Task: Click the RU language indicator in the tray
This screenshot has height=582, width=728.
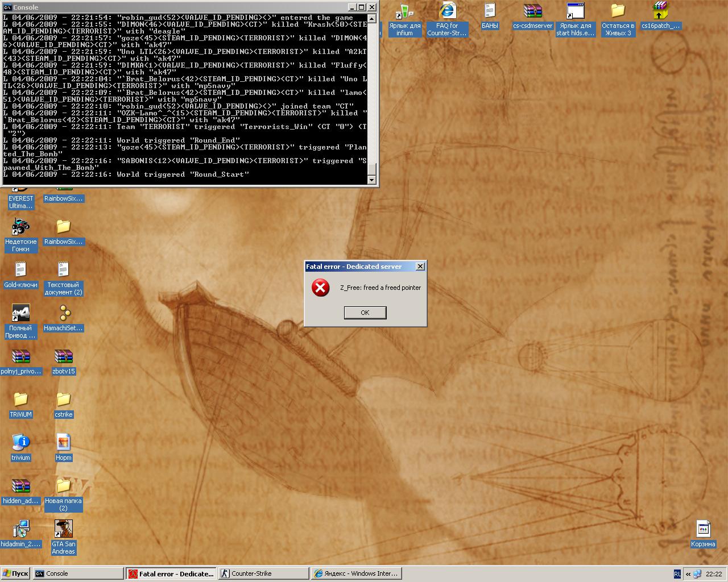Action: click(677, 574)
